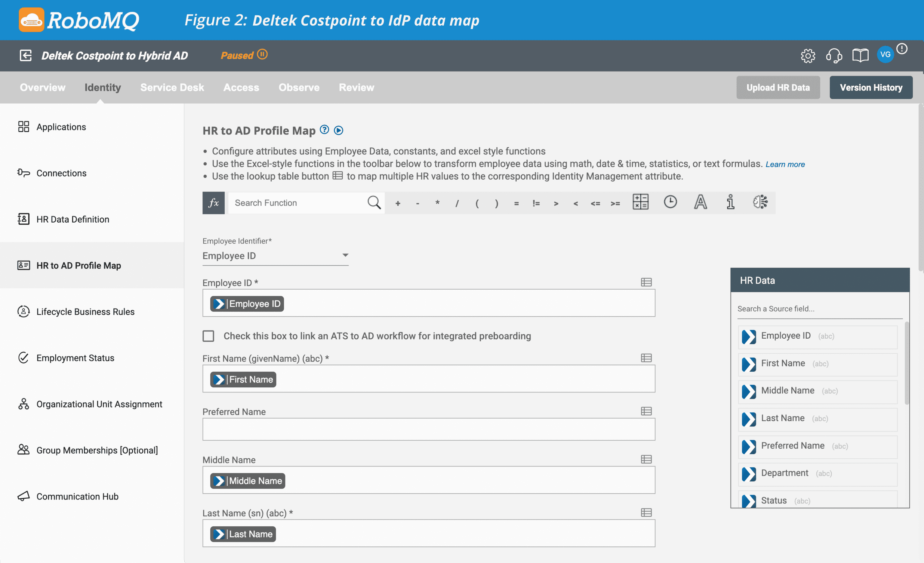
Task: Open Lifecycle Business Rules in the sidebar
Action: (85, 312)
